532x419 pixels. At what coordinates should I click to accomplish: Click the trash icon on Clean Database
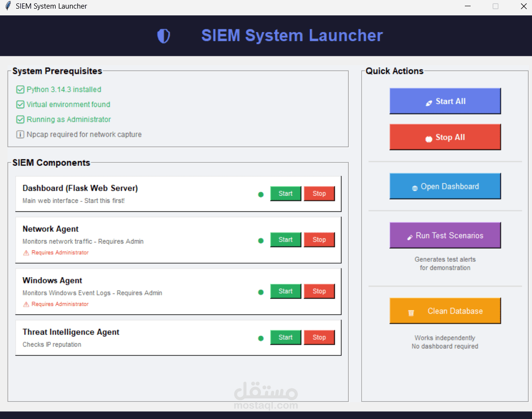click(411, 313)
